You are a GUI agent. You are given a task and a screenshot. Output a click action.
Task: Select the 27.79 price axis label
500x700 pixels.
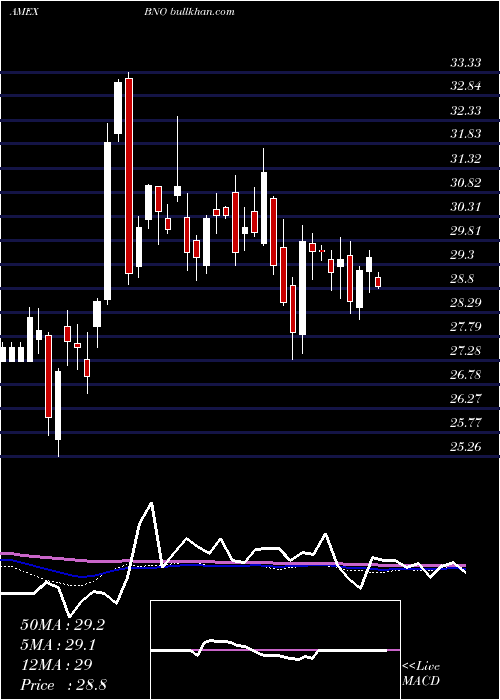point(466,327)
